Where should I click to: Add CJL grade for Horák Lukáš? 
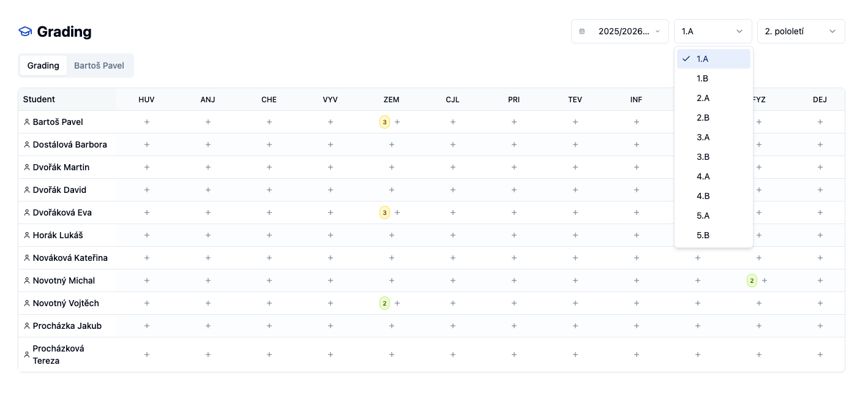coord(453,235)
